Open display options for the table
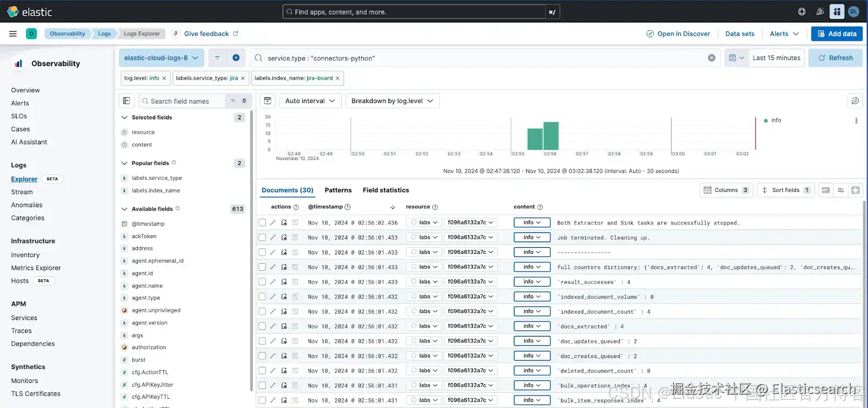 coord(840,190)
